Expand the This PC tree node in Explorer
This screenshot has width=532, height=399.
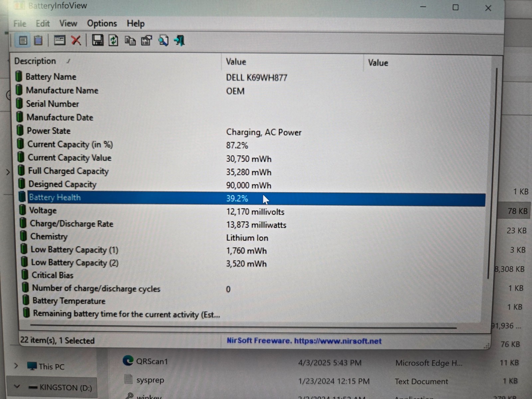pos(16,366)
